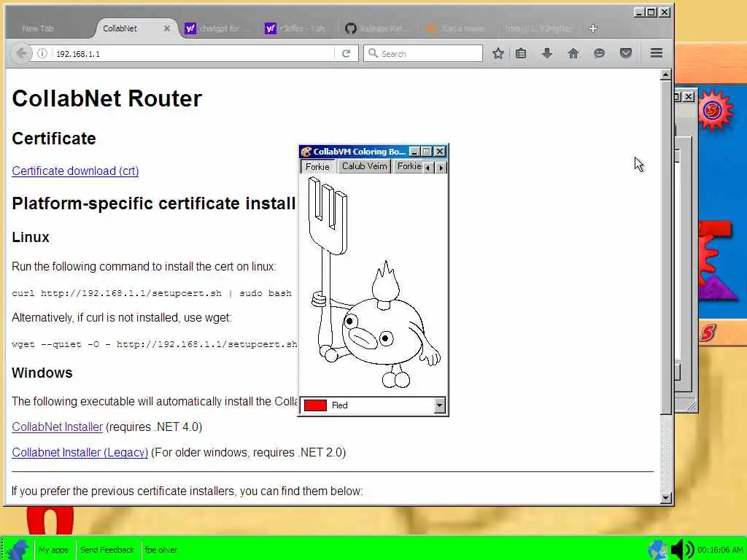Open the start menu dinosaur icon
Screen dimensions: 747x560
point(18,549)
